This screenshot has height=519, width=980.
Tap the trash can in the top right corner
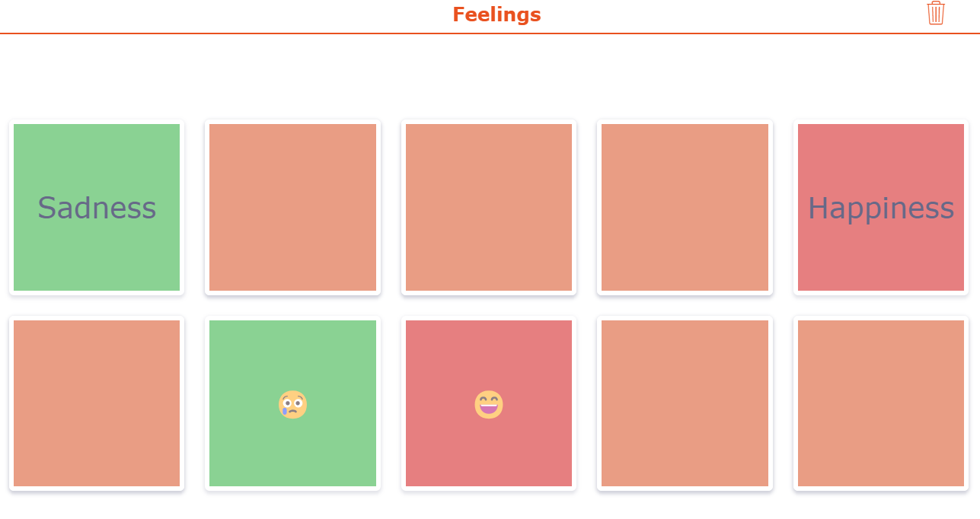[936, 14]
